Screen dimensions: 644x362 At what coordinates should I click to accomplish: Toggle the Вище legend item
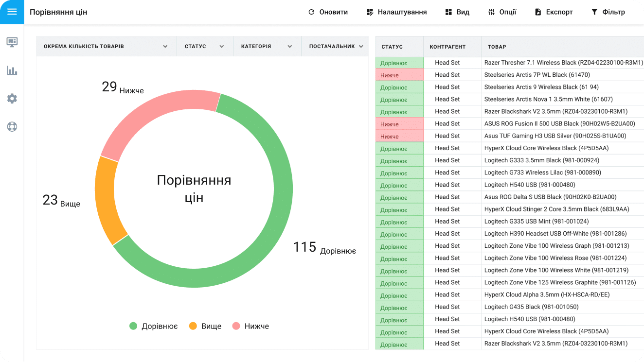[205, 326]
